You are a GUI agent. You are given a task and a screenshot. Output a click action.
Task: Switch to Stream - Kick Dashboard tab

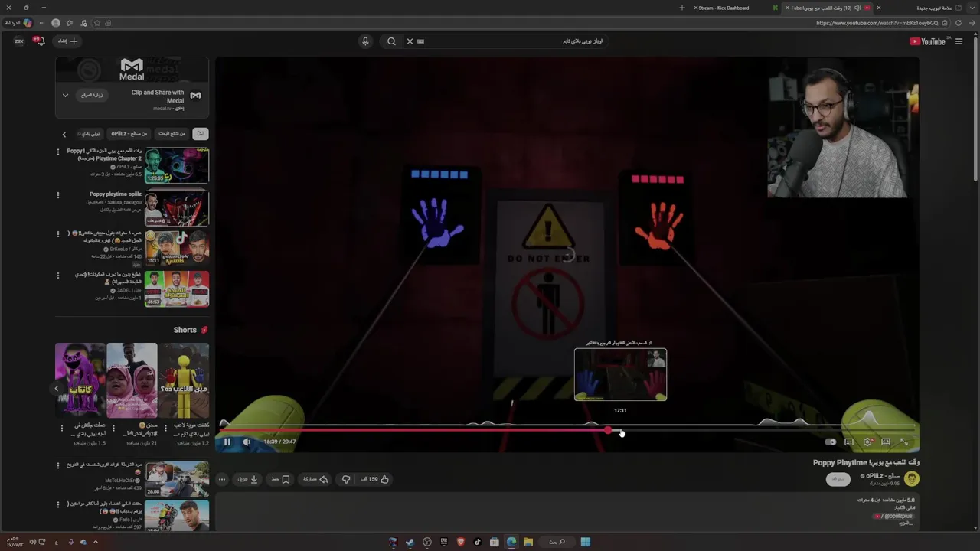click(x=735, y=8)
